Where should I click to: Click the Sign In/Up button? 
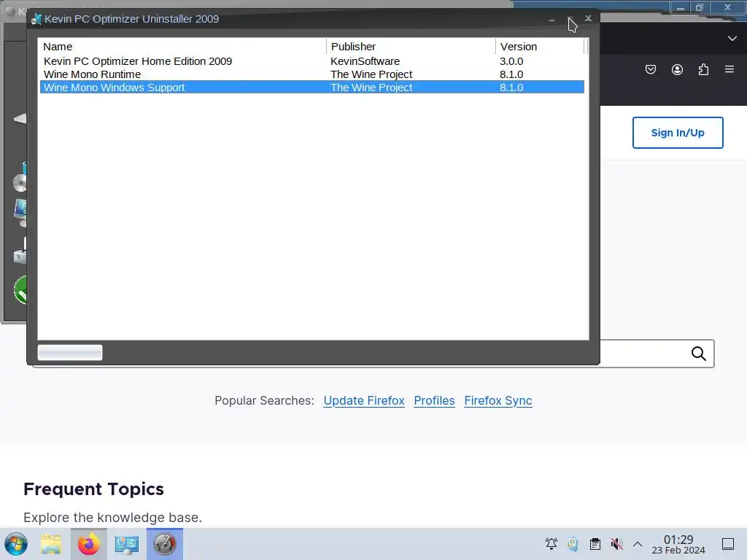point(678,133)
